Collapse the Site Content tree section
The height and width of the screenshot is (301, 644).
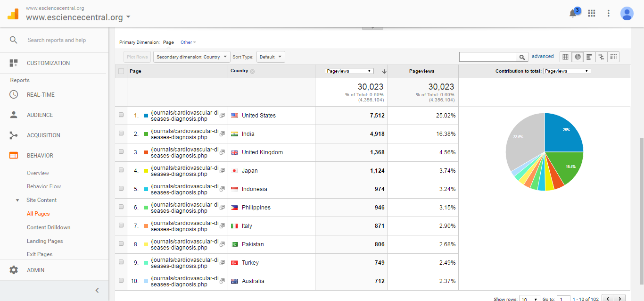coord(17,200)
